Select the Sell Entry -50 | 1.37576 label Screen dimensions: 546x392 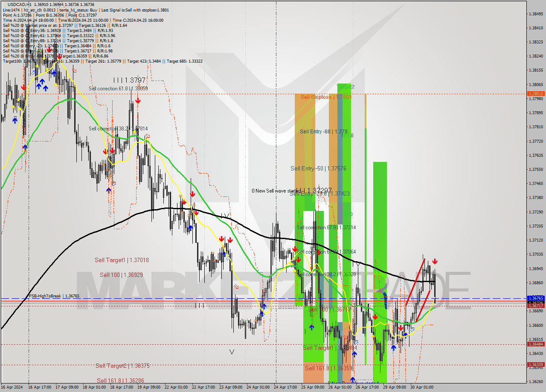318,168
